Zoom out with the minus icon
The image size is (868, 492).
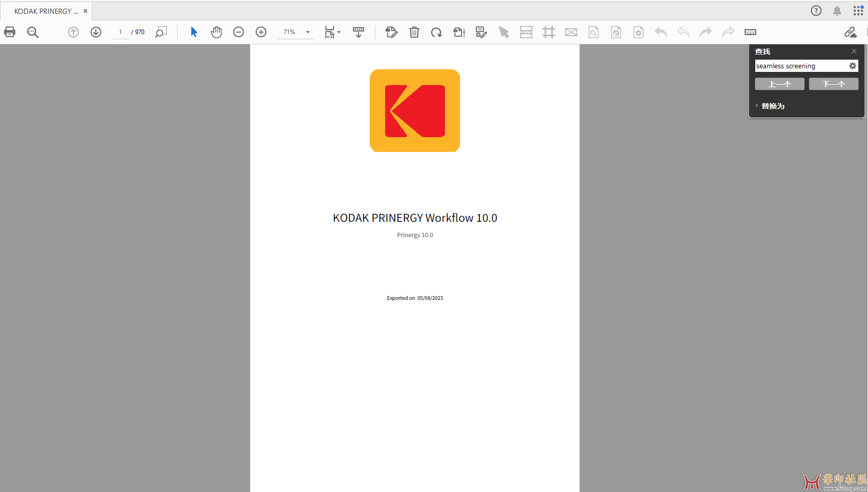(239, 32)
